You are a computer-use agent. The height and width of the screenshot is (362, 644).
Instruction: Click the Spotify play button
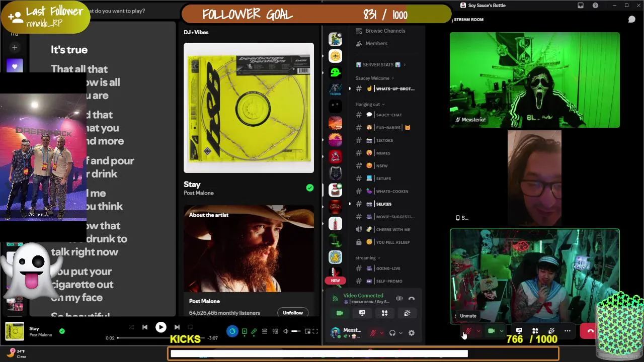(160, 327)
